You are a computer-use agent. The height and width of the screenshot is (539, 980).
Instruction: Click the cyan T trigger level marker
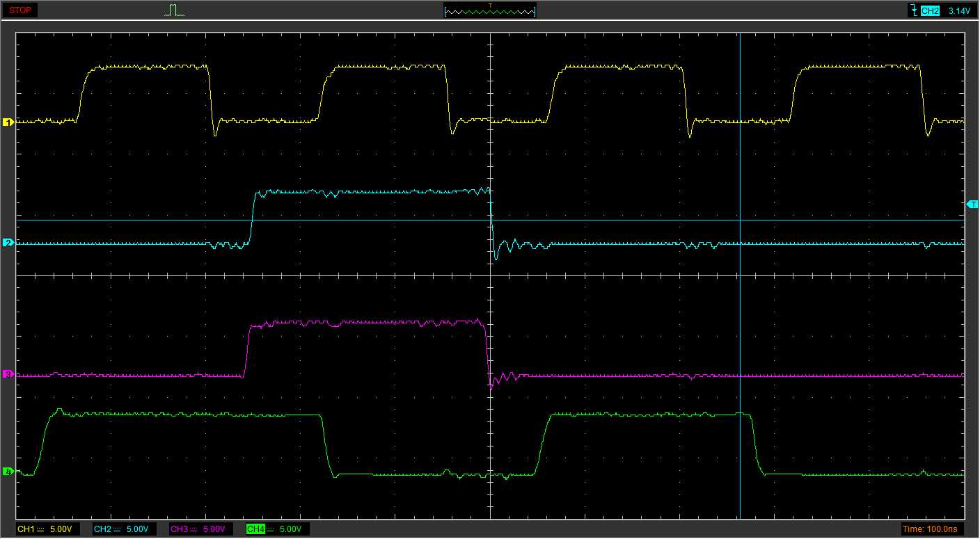coord(972,204)
